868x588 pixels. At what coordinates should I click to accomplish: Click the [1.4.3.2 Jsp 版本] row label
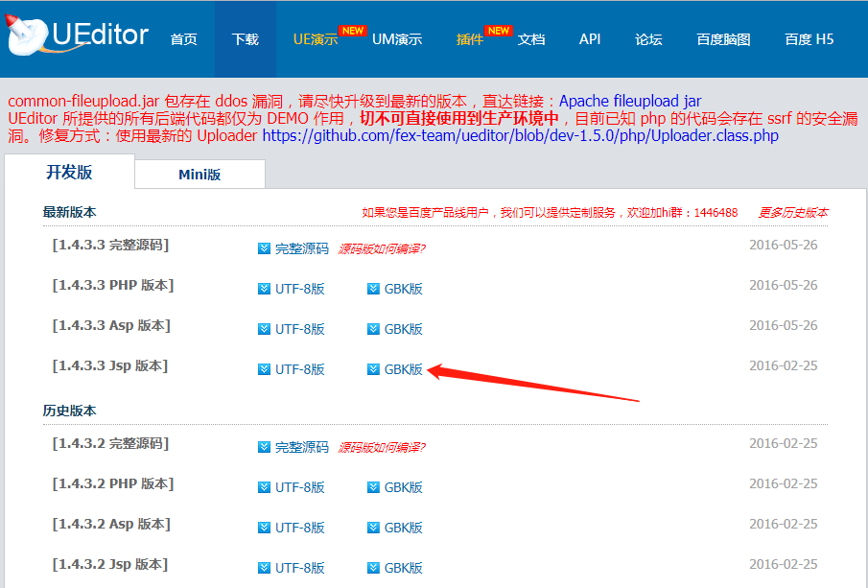tap(110, 564)
